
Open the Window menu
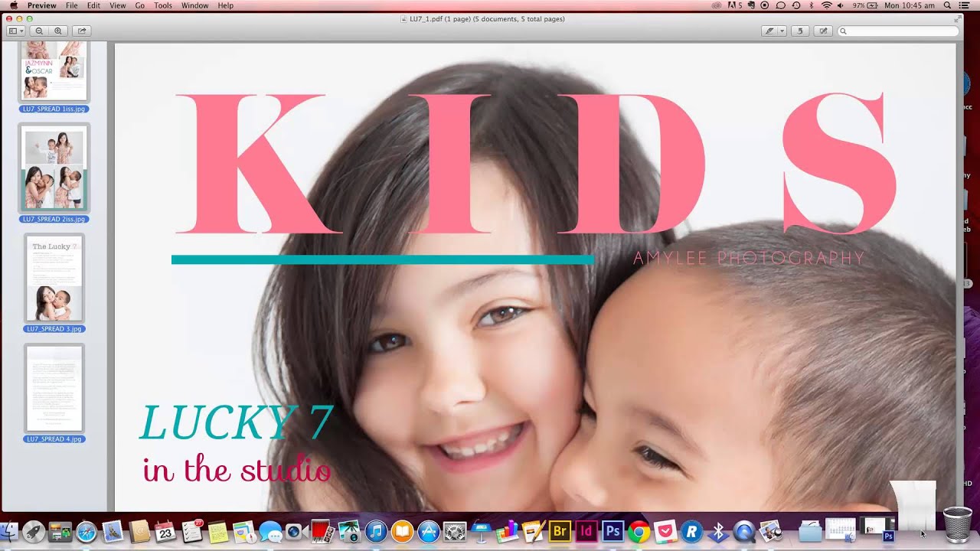click(x=194, y=5)
